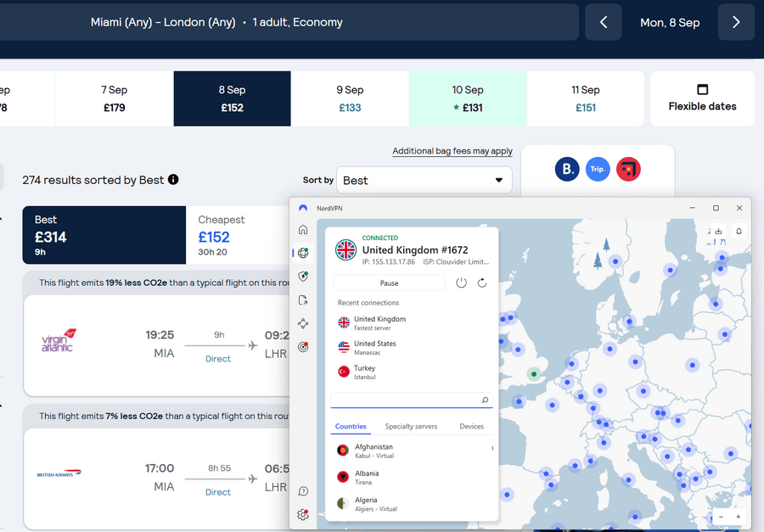Zoom in the NordVPN map
Screen dimensions: 764x532
click(x=739, y=517)
